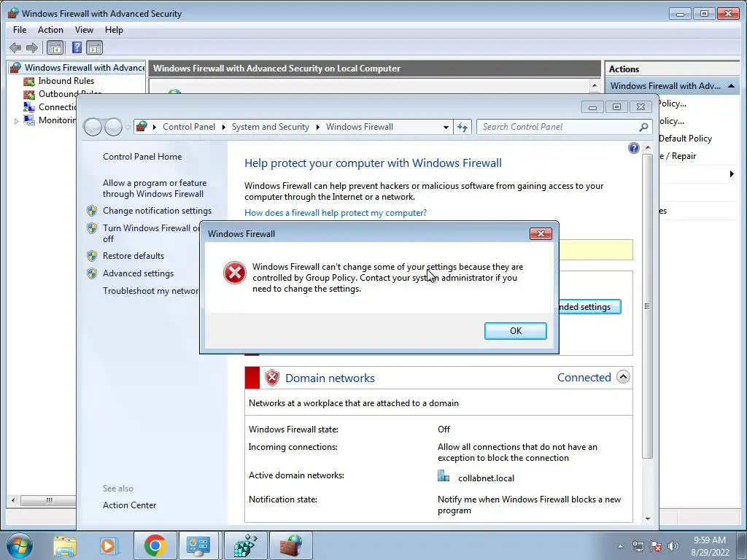This screenshot has width=747, height=560.
Task: Open File Explorer from the taskbar
Action: tap(65, 545)
